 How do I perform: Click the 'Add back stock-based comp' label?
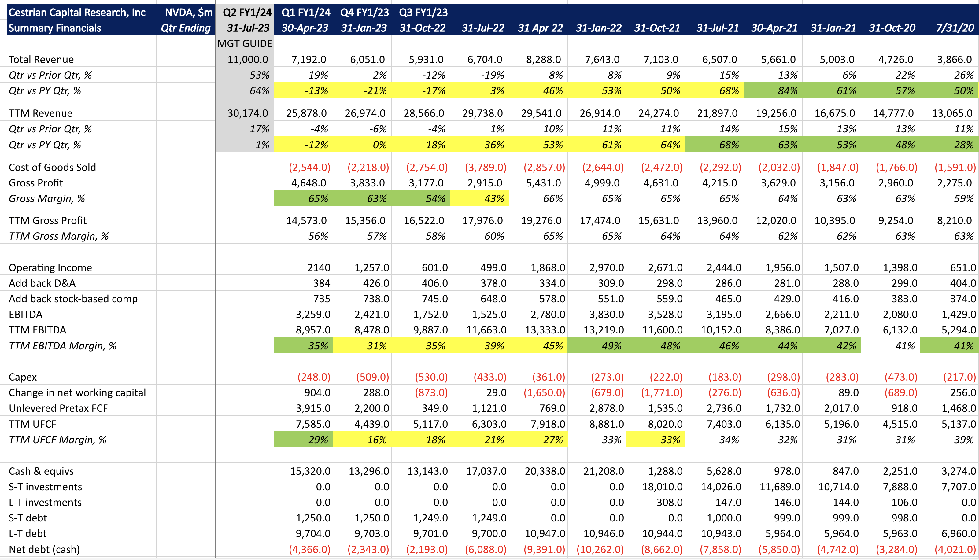[73, 299]
